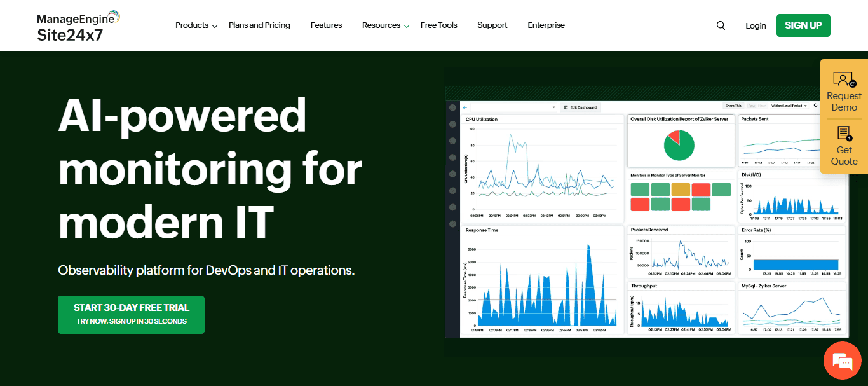Viewport: 868px width, 386px height.
Task: Go to Plans and Pricing
Action: 259,25
